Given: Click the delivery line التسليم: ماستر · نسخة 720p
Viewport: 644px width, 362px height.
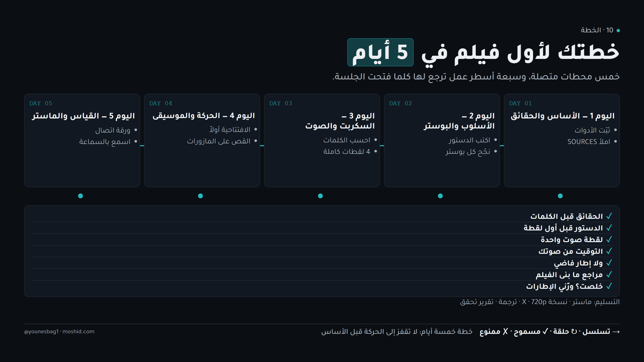Looking at the screenshot, I should pyautogui.click(x=540, y=302).
